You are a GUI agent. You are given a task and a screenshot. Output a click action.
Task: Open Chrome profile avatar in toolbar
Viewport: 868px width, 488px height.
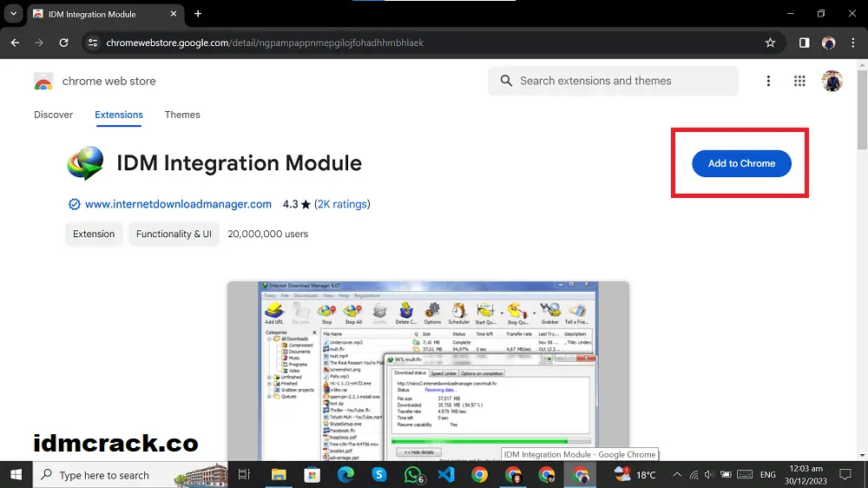point(829,43)
